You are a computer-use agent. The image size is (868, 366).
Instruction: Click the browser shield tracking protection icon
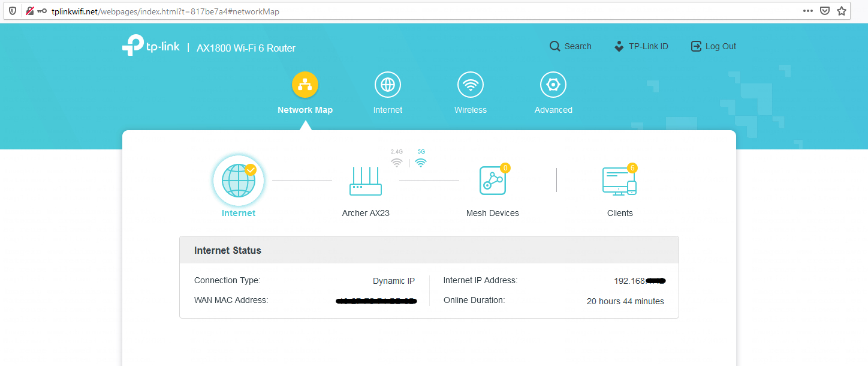(x=12, y=11)
